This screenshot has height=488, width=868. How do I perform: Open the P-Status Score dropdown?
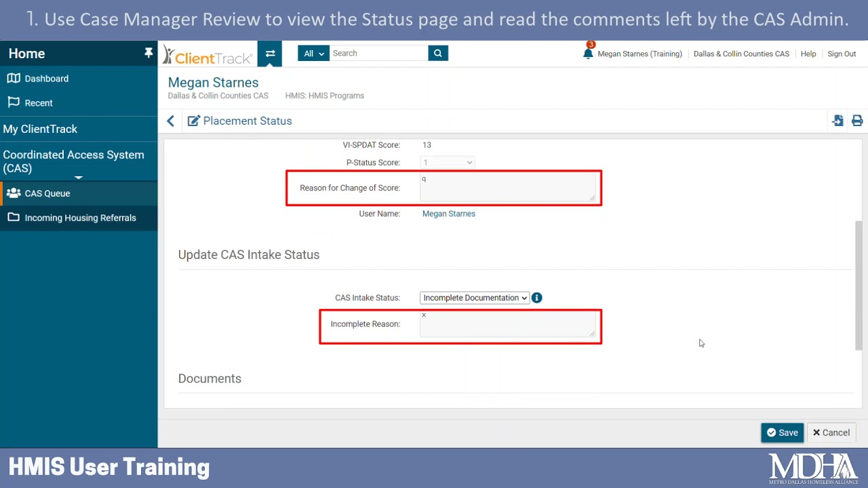447,163
